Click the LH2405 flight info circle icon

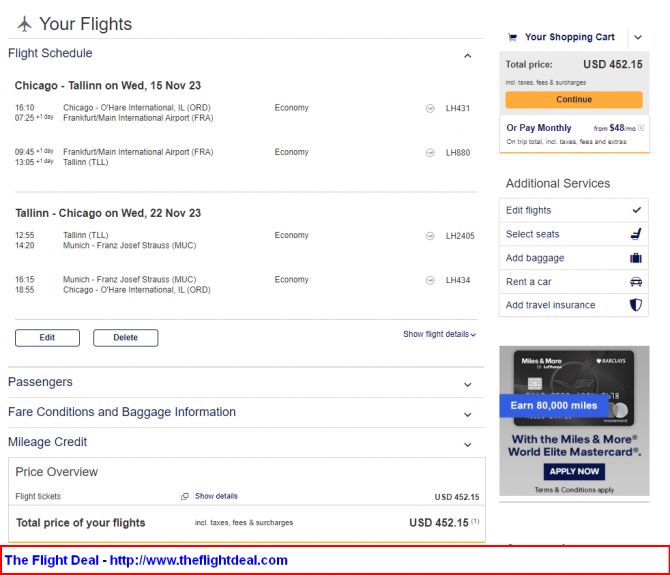430,236
